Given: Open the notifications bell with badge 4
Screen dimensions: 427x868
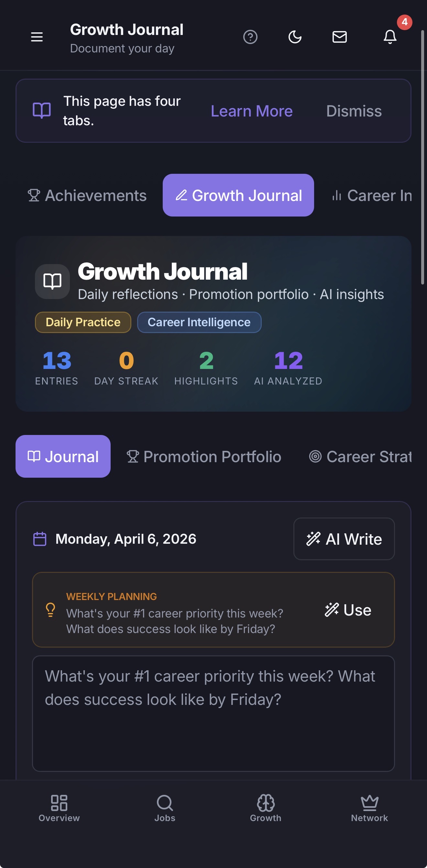Looking at the screenshot, I should coord(390,37).
